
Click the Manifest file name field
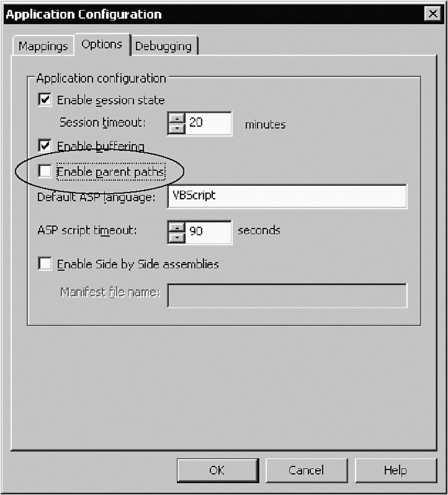tap(287, 295)
